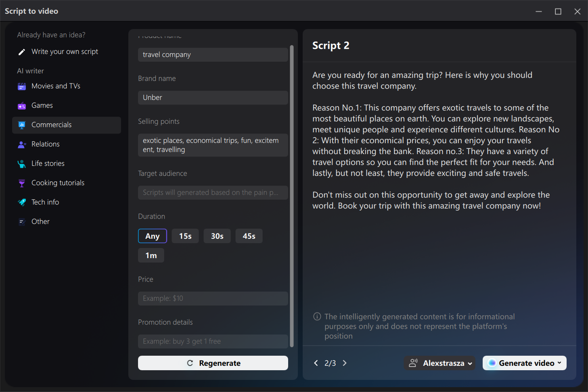The image size is (588, 392).
Task: Click the Cooking tutorials glass icon
Action: coord(22,183)
